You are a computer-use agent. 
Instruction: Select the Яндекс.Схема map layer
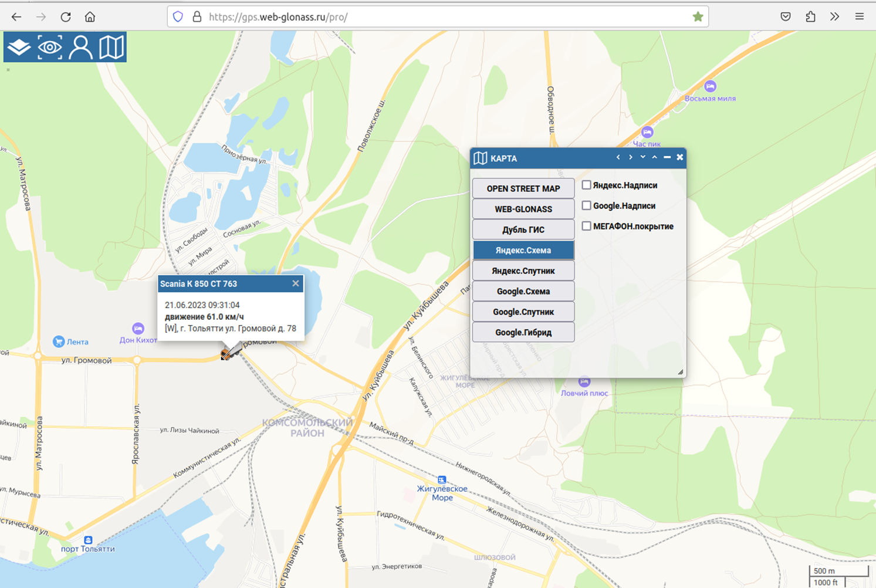(x=523, y=250)
